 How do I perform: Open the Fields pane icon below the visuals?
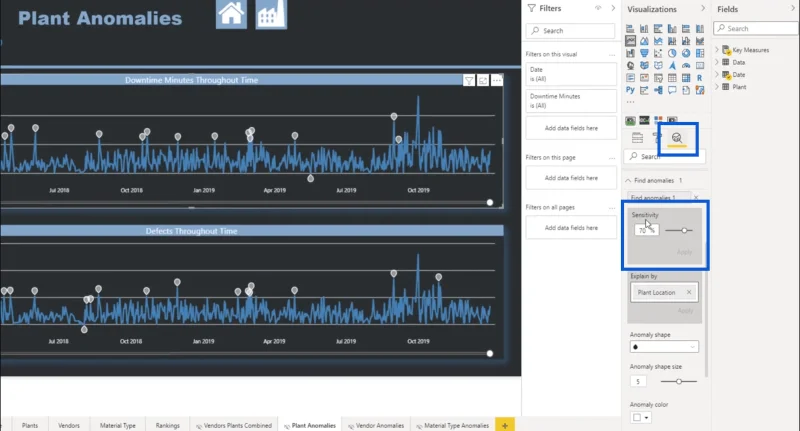click(x=637, y=138)
